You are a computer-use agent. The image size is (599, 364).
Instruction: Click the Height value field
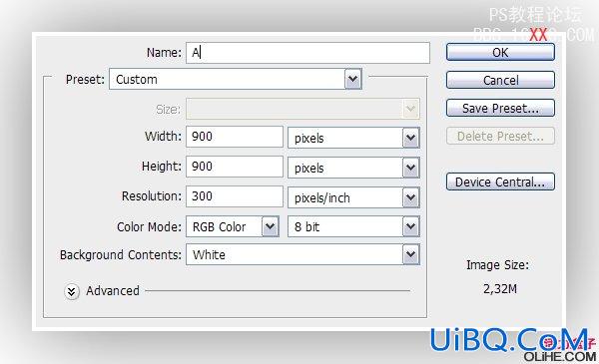point(235,167)
